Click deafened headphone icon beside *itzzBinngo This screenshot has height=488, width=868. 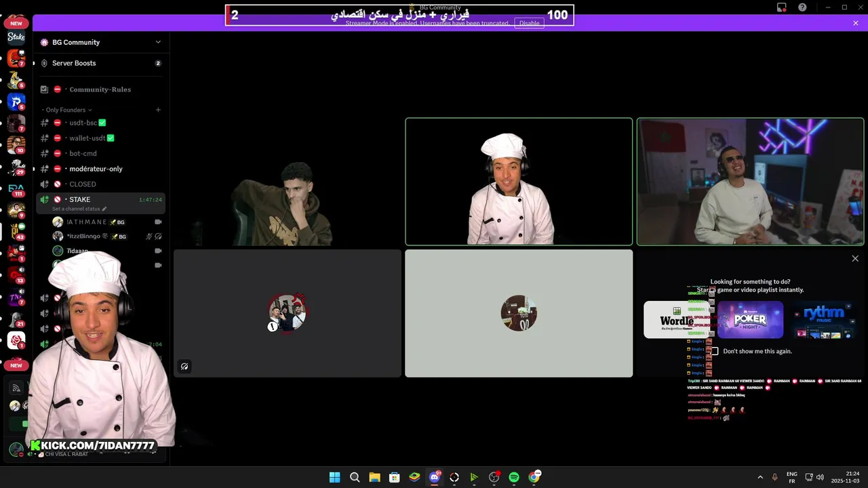(158, 237)
